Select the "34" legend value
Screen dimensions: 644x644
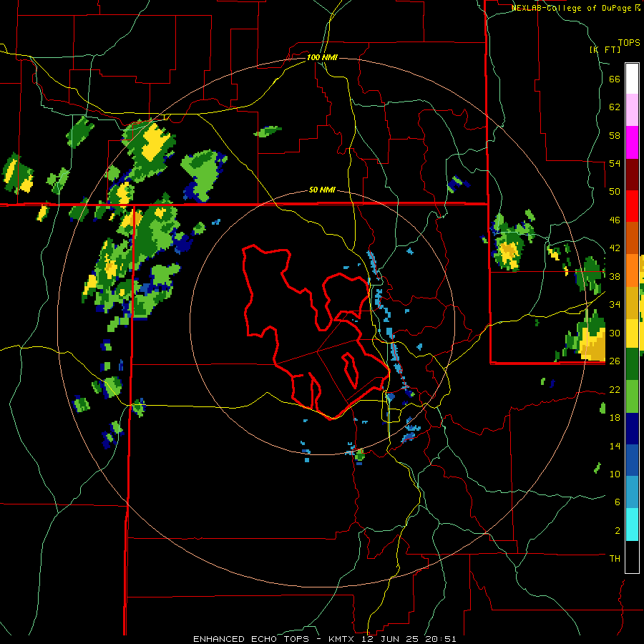pyautogui.click(x=615, y=304)
